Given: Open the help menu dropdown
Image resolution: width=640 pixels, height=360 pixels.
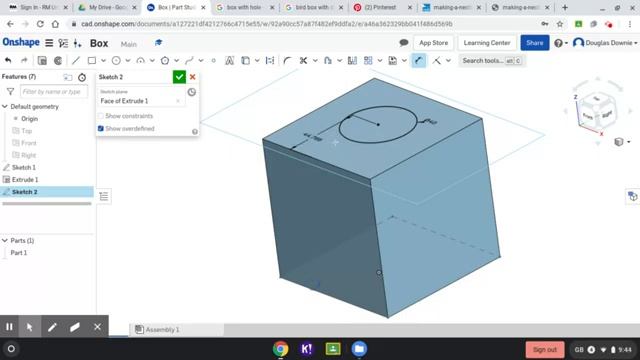Looking at the screenshot, I should pos(561,43).
